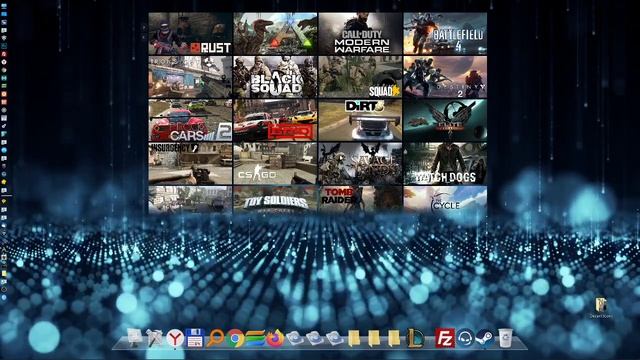This screenshot has height=360, width=640.
Task: Select the Destiny 2 game tile
Action: pyautogui.click(x=445, y=77)
